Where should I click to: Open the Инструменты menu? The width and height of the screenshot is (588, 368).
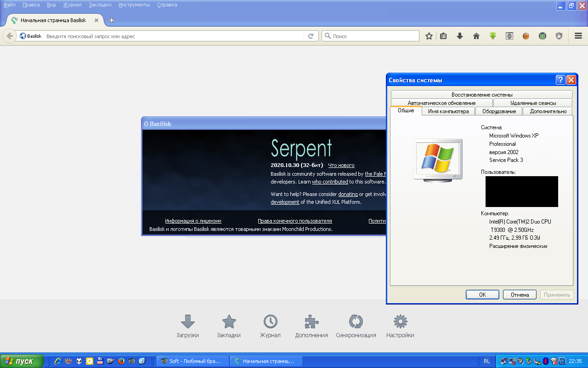pyautogui.click(x=134, y=5)
